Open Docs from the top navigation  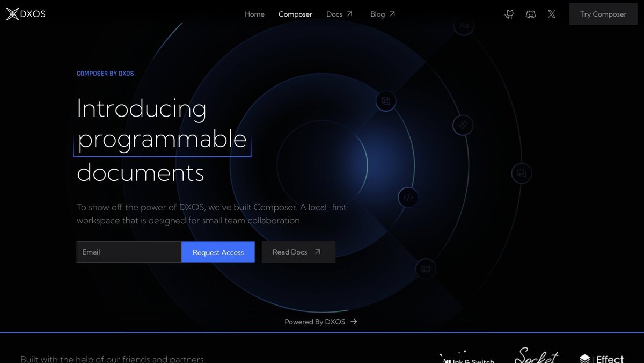click(x=339, y=14)
